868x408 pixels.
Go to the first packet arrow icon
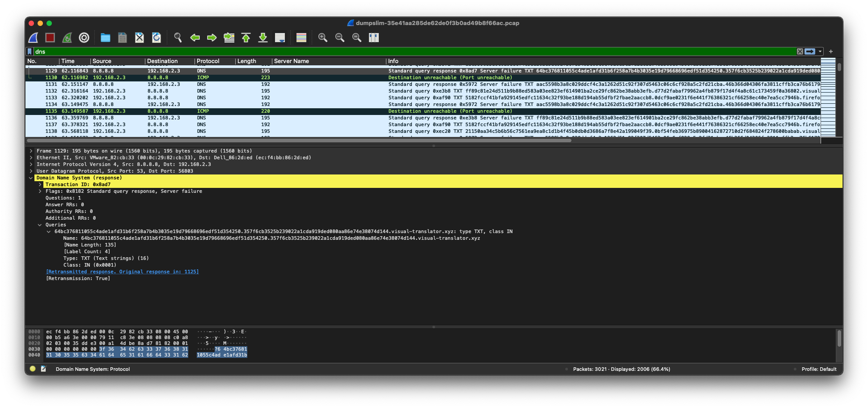pyautogui.click(x=246, y=38)
